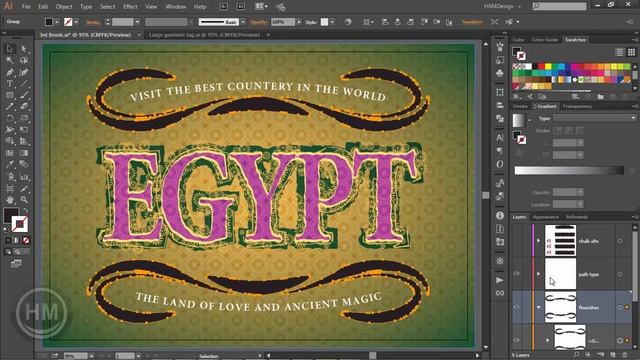Click the Opacity link in control bar
Screen dimensions: 640x360
[x=259, y=22]
